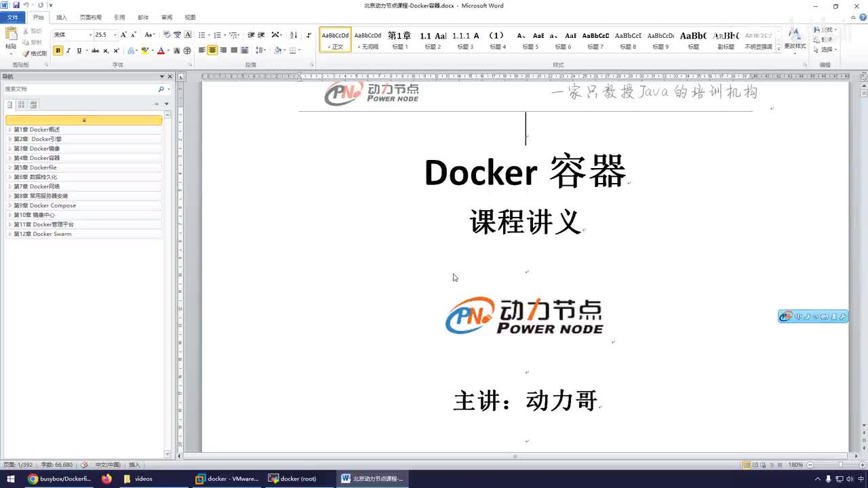This screenshot has width=868, height=488.
Task: Apply strikethrough formatting (abc icon)
Action: (95, 51)
